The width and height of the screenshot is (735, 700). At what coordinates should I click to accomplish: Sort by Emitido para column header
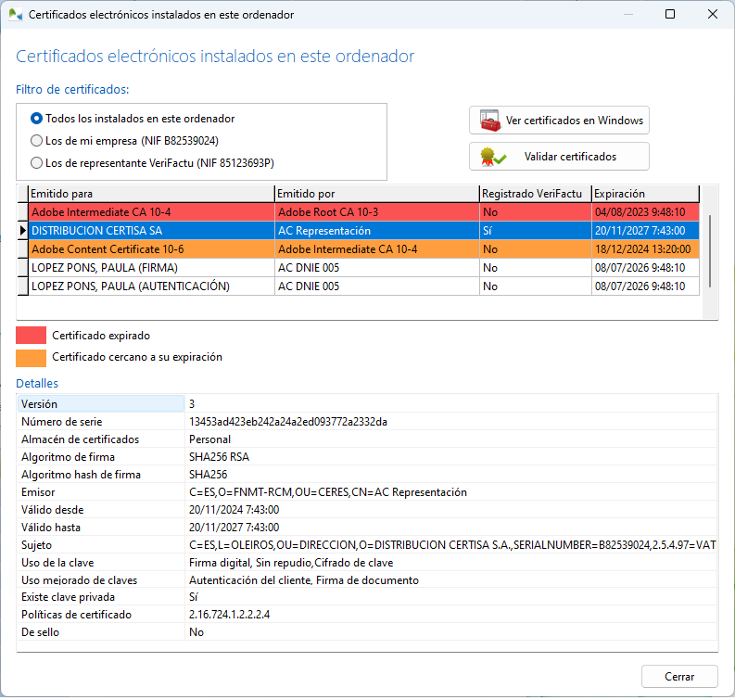pyautogui.click(x=150, y=194)
